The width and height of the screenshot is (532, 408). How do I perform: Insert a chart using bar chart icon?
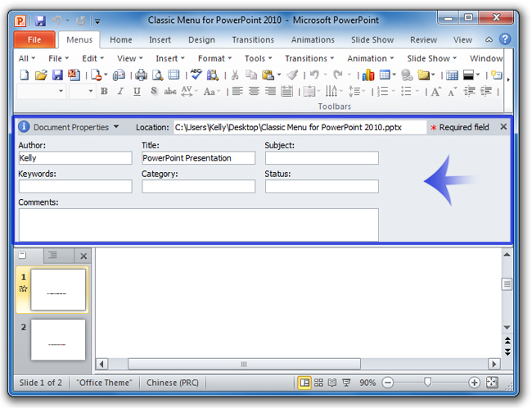[x=367, y=75]
